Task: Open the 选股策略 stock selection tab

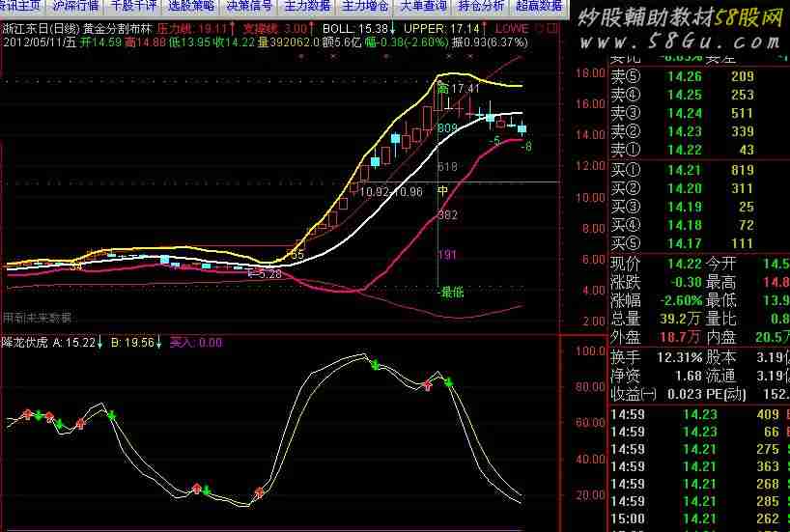Action: click(x=191, y=5)
